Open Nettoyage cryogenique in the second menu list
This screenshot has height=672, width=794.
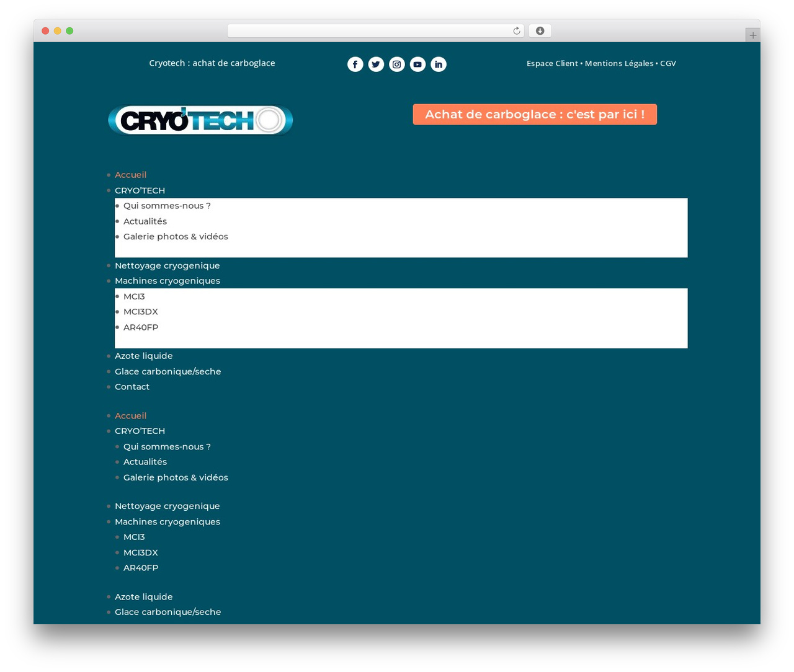point(167,506)
